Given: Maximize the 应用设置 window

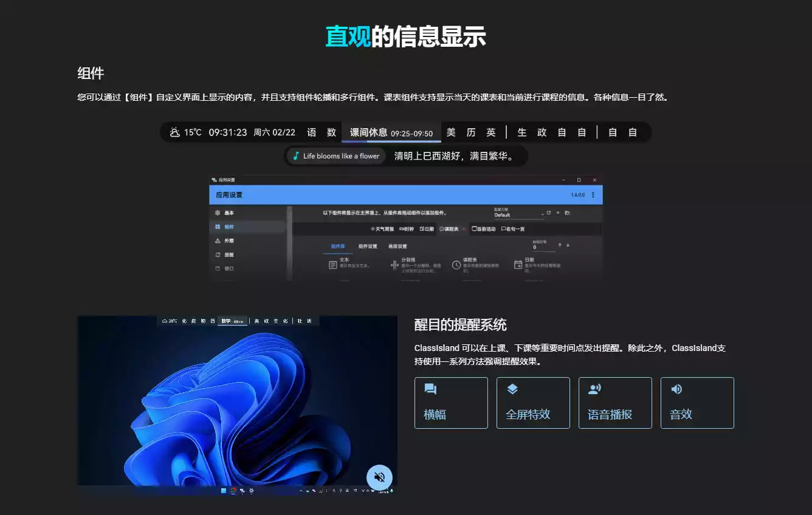Looking at the screenshot, I should (579, 180).
